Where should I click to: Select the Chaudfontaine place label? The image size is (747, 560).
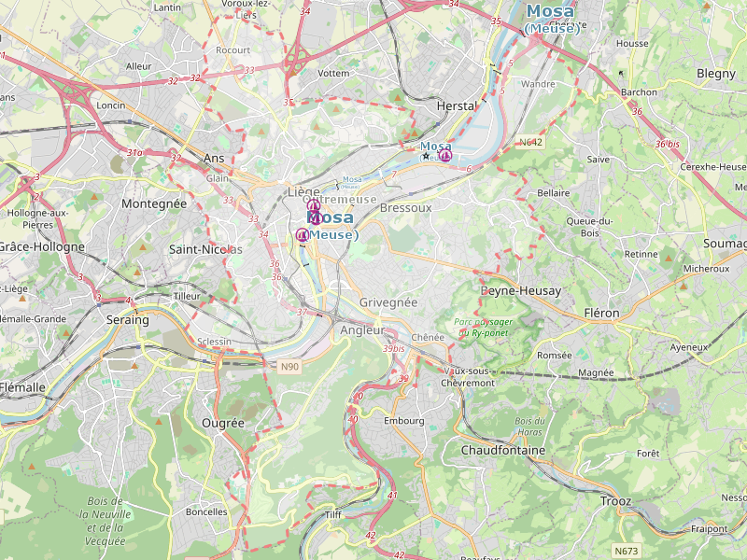(503, 450)
